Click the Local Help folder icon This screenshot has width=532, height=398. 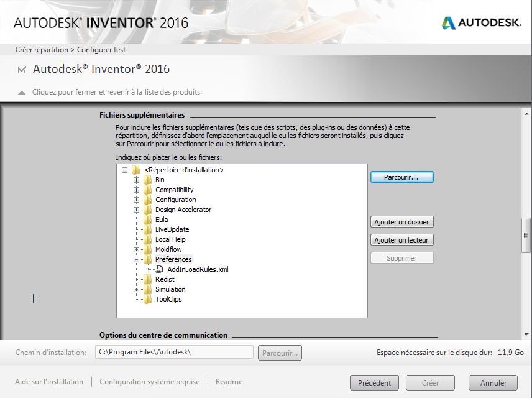147,239
